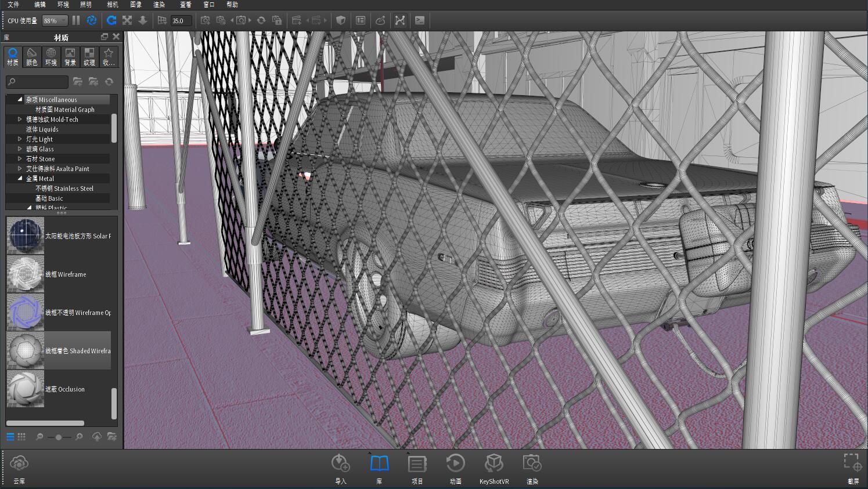The image size is (868, 489).
Task: Toggle the 项目 (Project) panel
Action: point(417,464)
